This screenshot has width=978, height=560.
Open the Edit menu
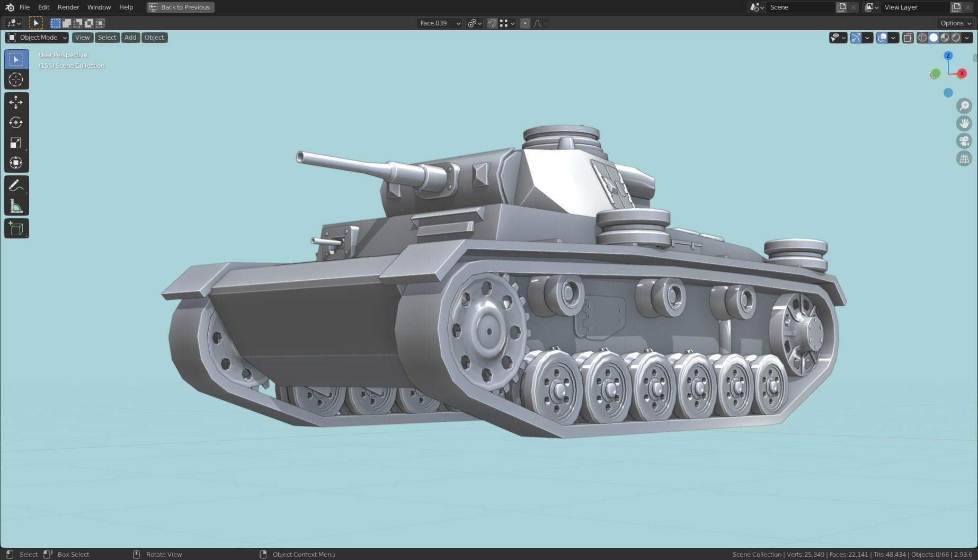click(43, 7)
